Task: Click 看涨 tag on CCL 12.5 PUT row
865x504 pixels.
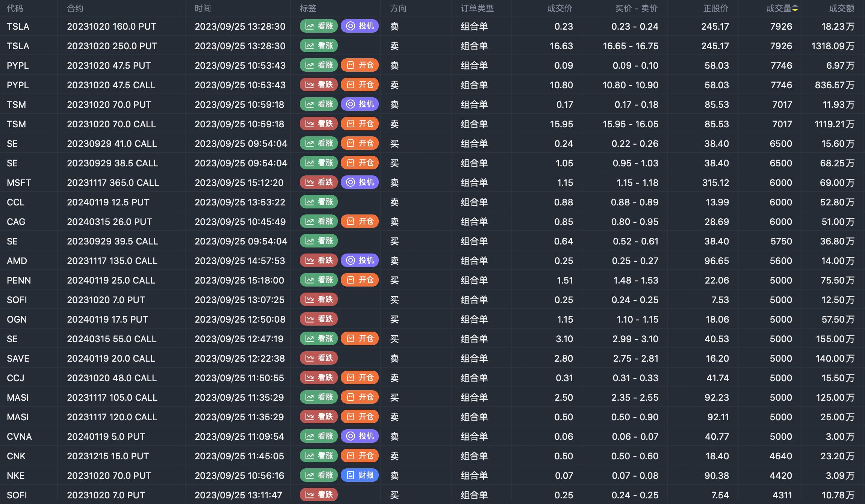Action: pyautogui.click(x=319, y=202)
